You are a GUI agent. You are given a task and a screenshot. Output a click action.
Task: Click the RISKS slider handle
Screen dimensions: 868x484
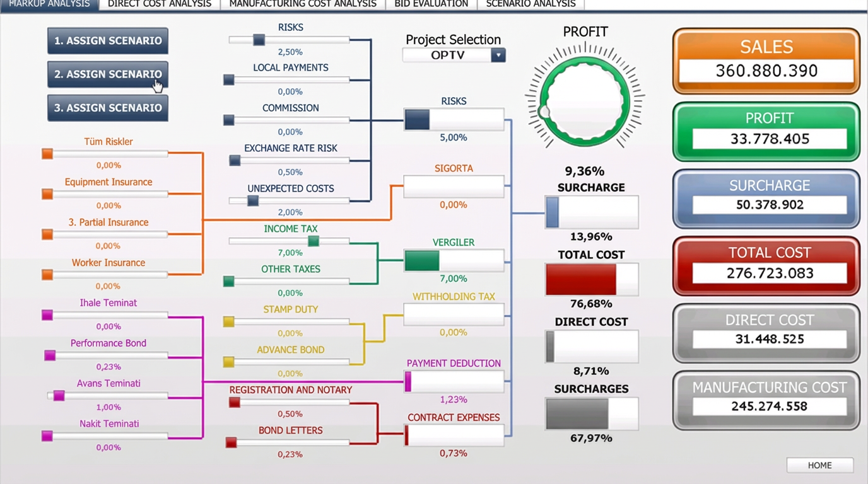[259, 40]
